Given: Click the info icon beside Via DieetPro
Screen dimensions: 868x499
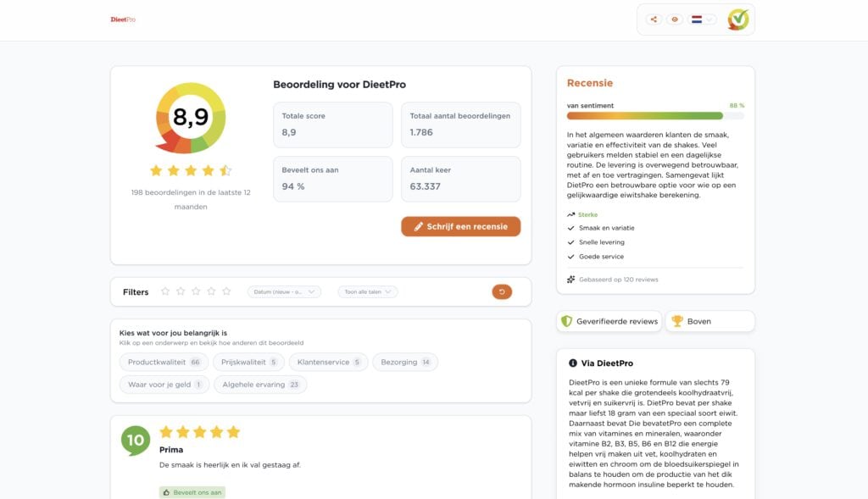Looking at the screenshot, I should point(572,363).
